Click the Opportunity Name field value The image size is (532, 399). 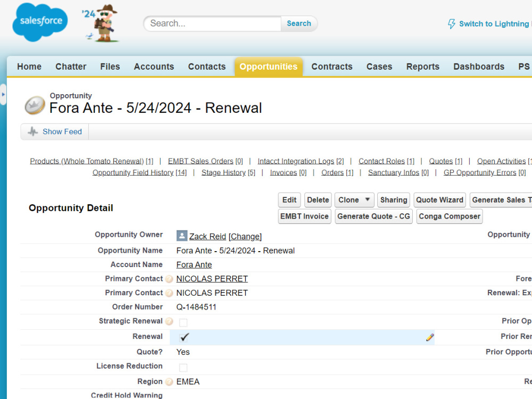pos(236,251)
